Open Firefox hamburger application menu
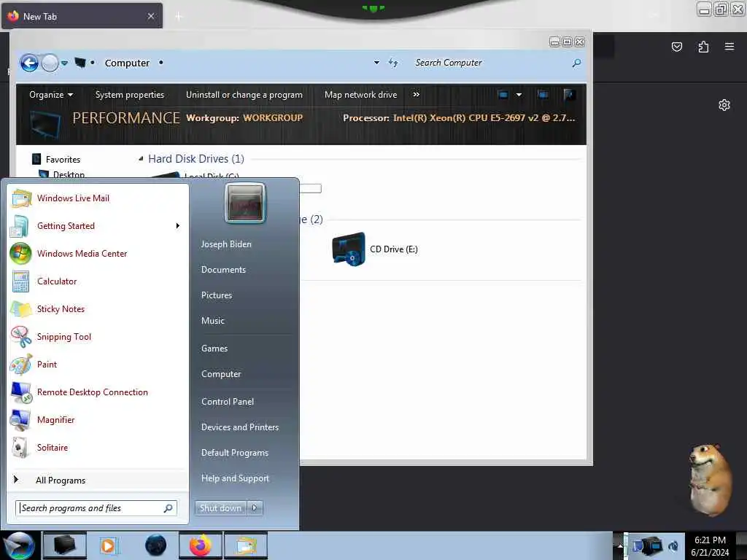 [x=729, y=47]
